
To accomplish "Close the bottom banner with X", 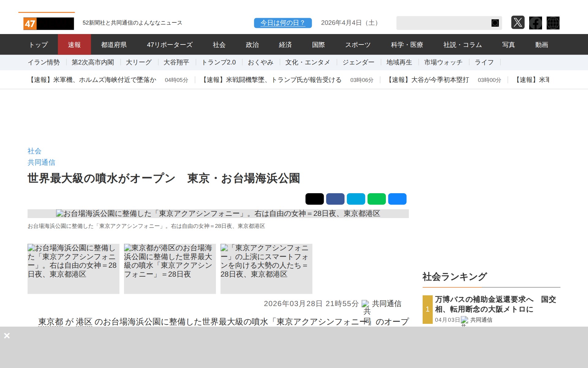I will point(7,335).
